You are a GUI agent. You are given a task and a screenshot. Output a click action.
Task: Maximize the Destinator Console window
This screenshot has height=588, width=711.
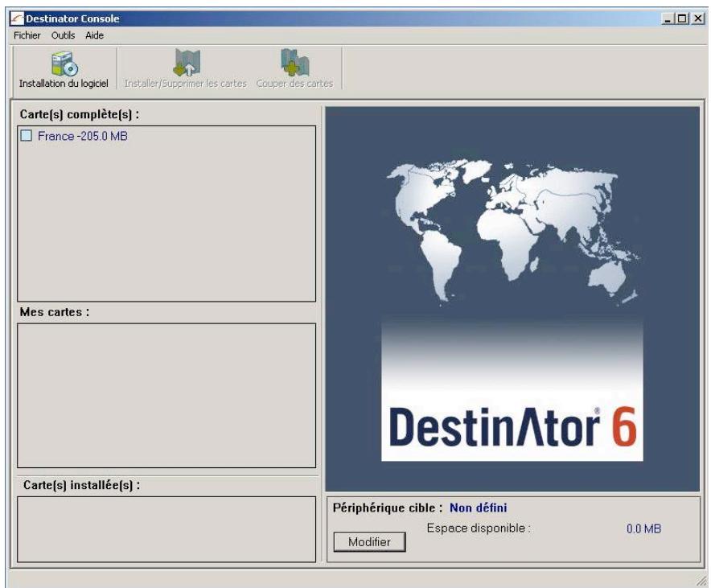[x=681, y=19]
